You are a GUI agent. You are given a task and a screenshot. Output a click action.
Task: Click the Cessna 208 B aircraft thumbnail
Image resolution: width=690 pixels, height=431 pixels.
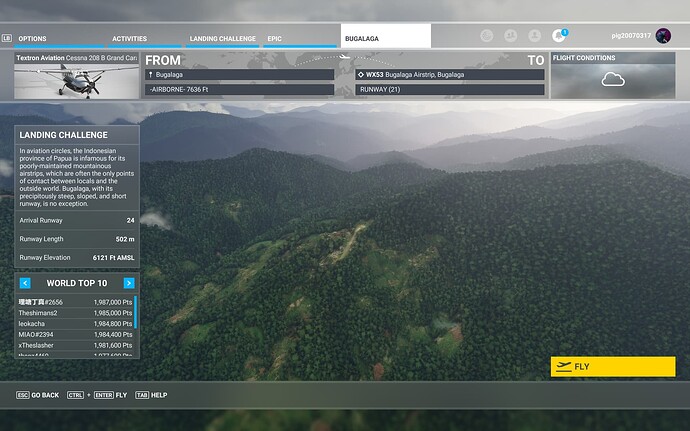coord(76,81)
